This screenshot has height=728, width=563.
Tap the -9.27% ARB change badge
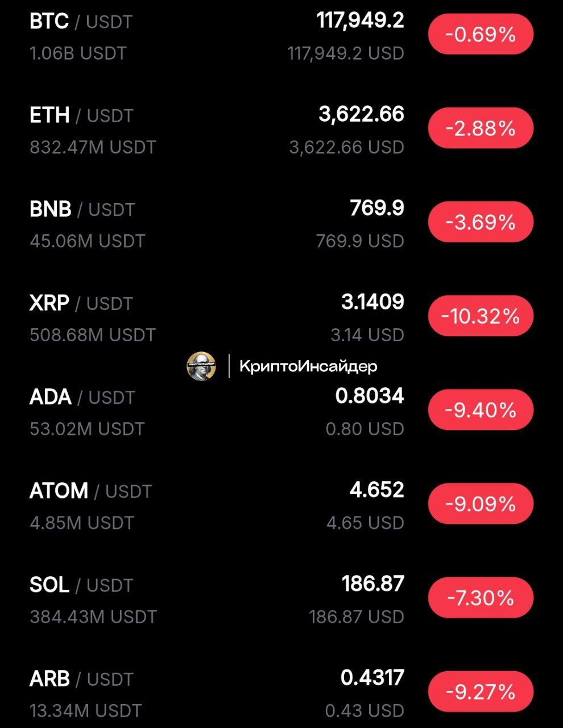tap(481, 691)
